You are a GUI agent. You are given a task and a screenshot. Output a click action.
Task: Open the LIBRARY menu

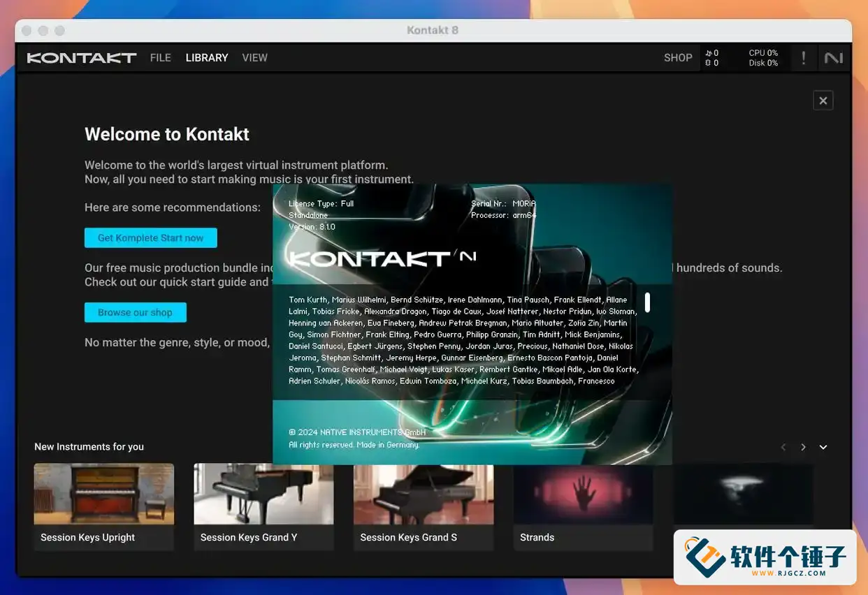click(207, 58)
